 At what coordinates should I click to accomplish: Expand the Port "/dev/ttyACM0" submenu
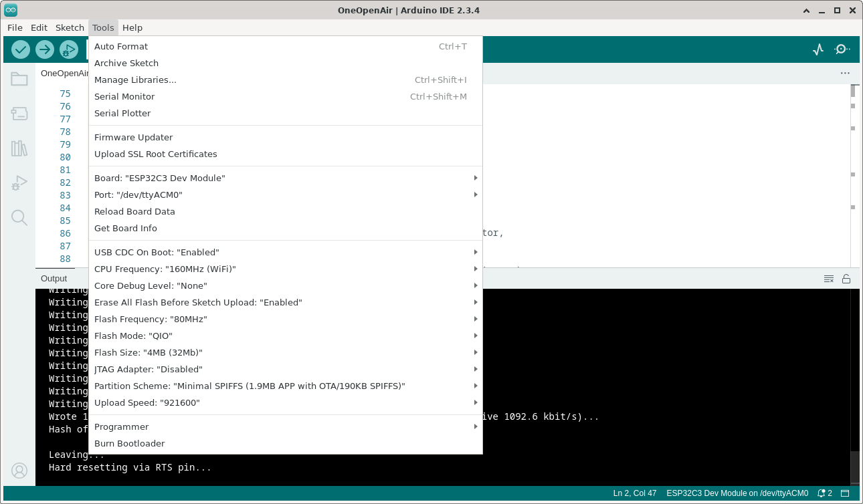pos(286,195)
